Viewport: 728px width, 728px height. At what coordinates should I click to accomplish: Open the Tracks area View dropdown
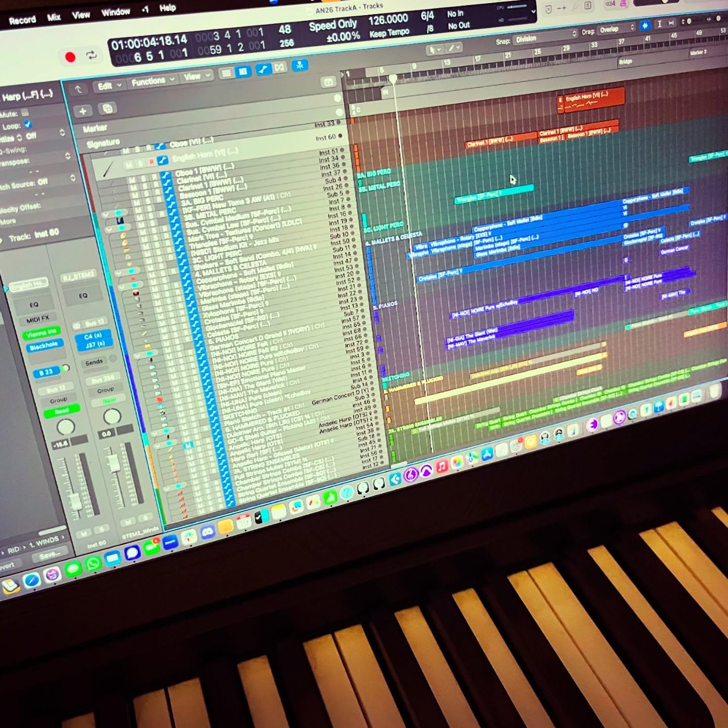tap(196, 77)
